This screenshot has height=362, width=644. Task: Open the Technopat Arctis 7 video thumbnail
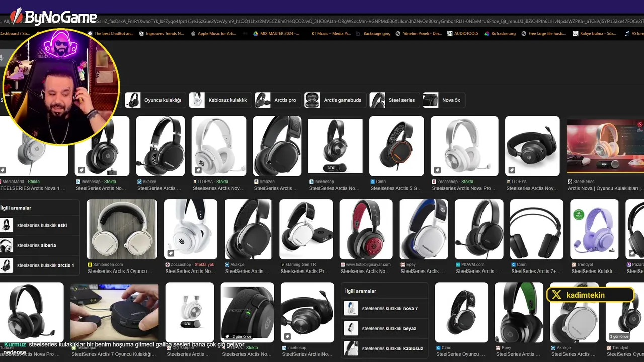[x=114, y=312]
